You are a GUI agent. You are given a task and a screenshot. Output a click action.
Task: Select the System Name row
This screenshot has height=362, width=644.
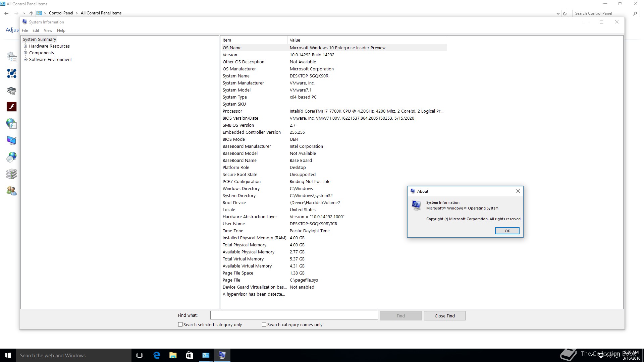[334, 76]
